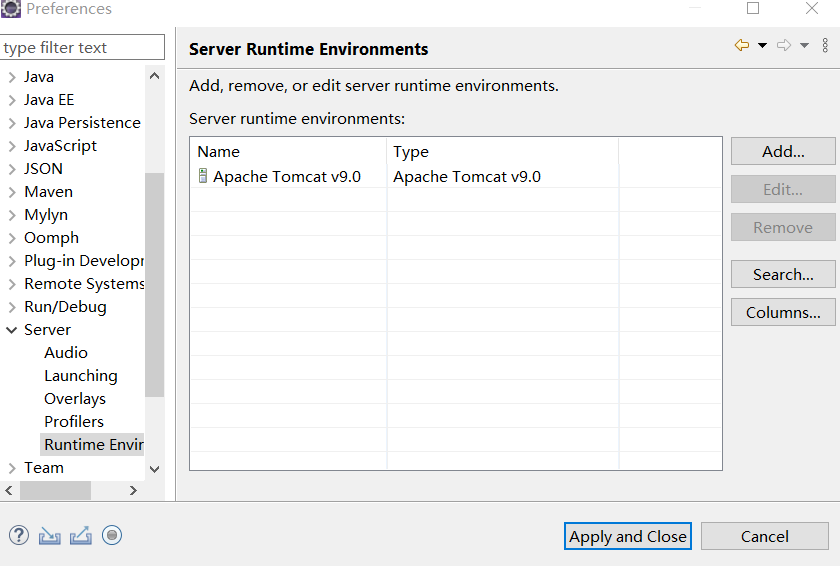The image size is (840, 566).
Task: Open the Profilers preferences page
Action: [x=74, y=422]
